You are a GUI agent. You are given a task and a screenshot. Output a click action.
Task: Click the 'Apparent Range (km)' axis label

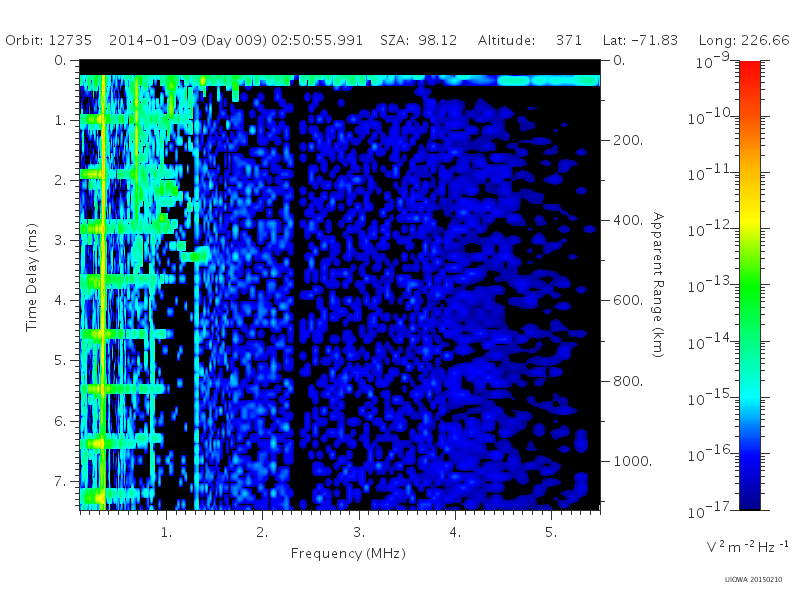click(x=658, y=285)
